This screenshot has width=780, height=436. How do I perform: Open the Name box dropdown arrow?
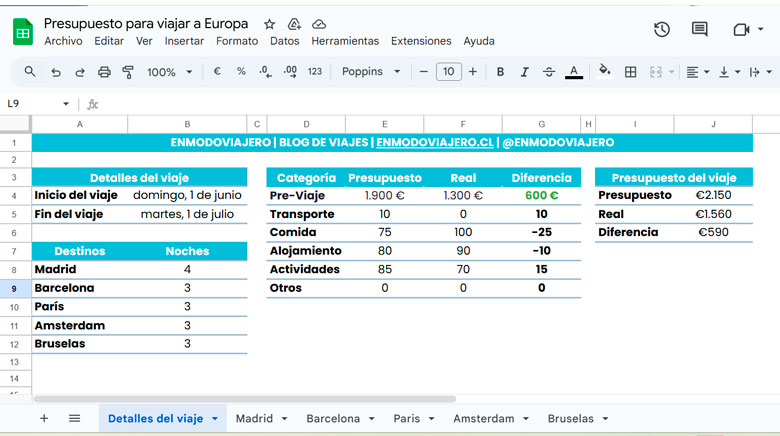66,104
